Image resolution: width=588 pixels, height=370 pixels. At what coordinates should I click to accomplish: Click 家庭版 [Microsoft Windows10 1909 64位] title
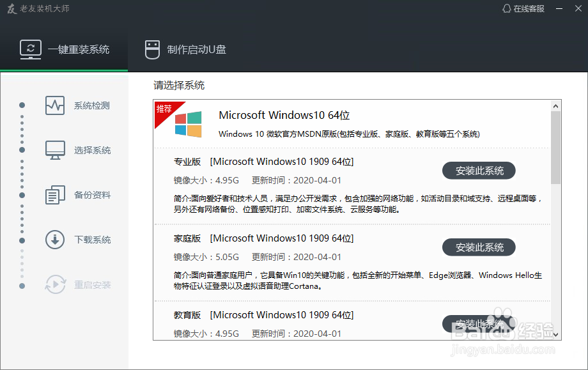tap(263, 238)
